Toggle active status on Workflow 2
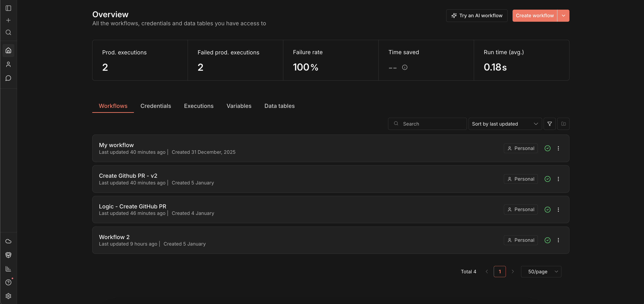This screenshot has height=304, width=644. (x=547, y=240)
